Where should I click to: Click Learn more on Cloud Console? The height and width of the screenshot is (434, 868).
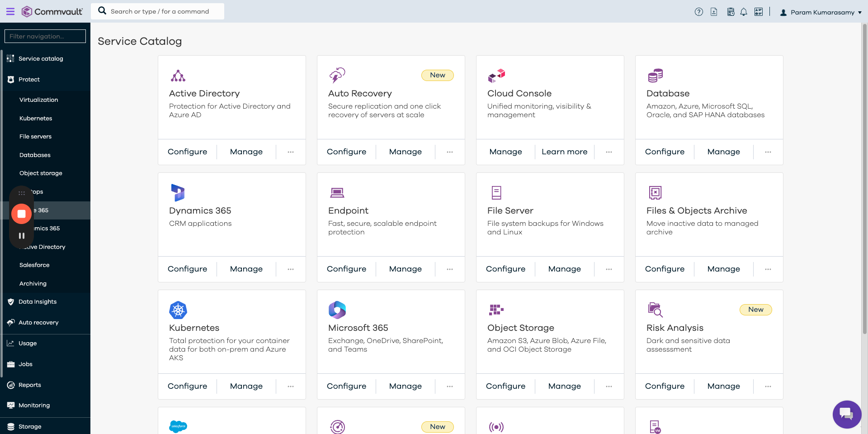click(565, 152)
